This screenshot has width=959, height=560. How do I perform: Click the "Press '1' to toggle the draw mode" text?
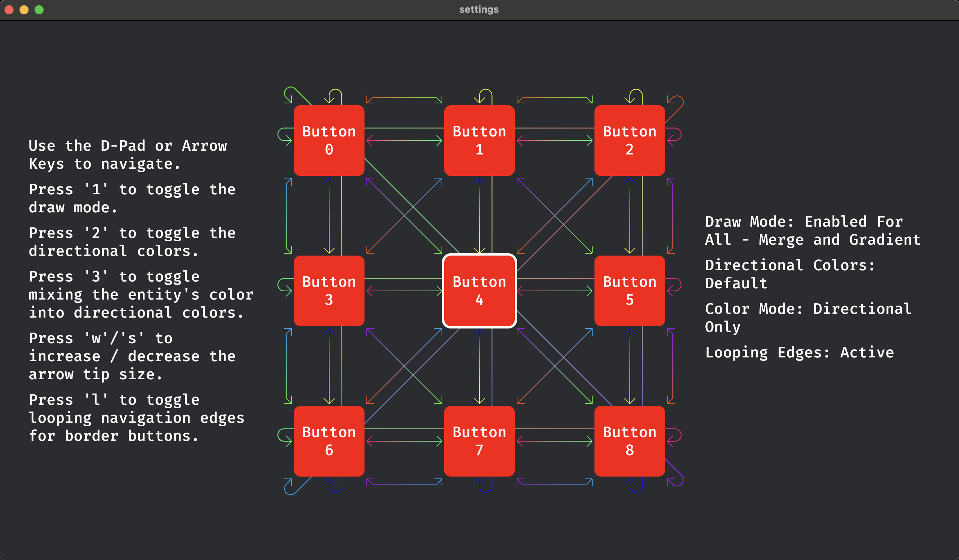[x=132, y=198]
